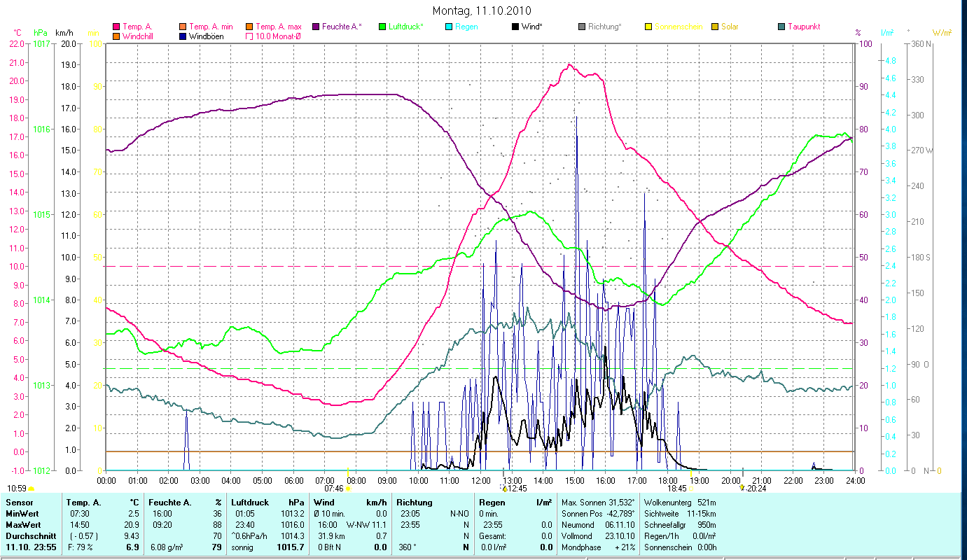Click the gray Richtung legend square
The height and width of the screenshot is (560, 967).
coord(582,27)
